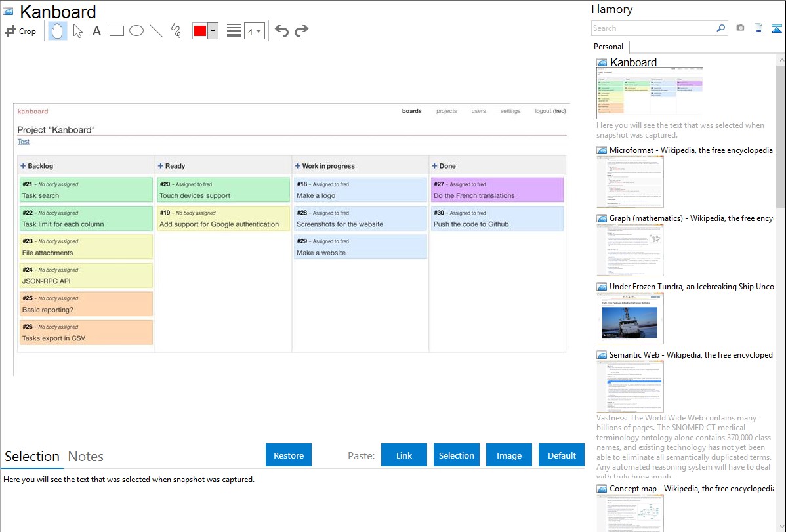Switch to the Selection tab
This screenshot has width=786, height=532.
32,457
